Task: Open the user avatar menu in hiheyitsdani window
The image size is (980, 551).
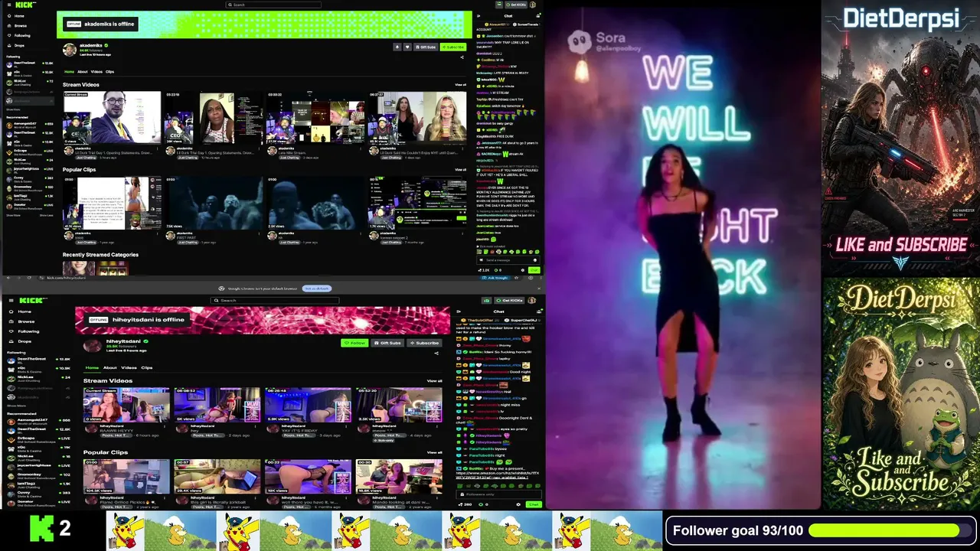Action: coord(534,300)
